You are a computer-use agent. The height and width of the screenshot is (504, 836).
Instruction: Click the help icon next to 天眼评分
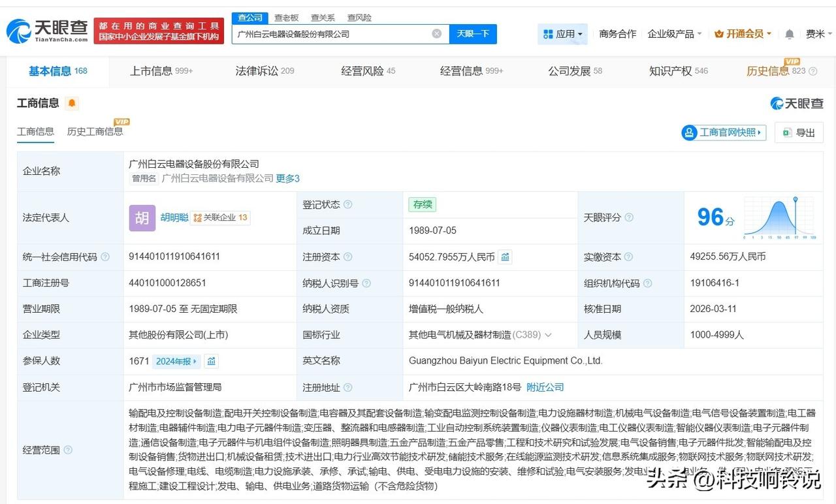(629, 217)
